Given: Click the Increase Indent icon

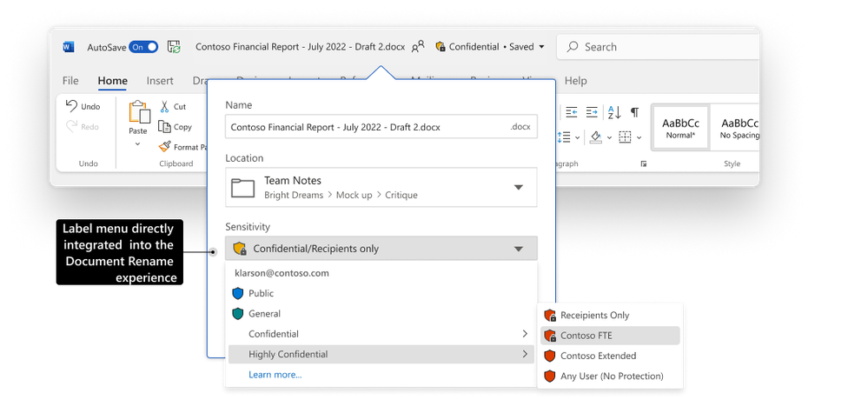Looking at the screenshot, I should click(x=592, y=112).
